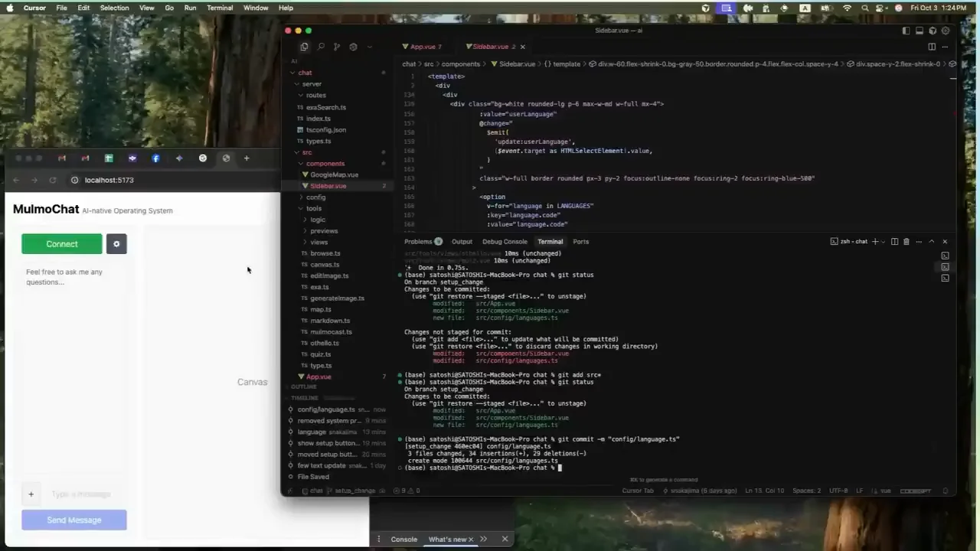Viewport: 980px width, 551px height.
Task: Switch to the Output panel tab
Action: (462, 242)
